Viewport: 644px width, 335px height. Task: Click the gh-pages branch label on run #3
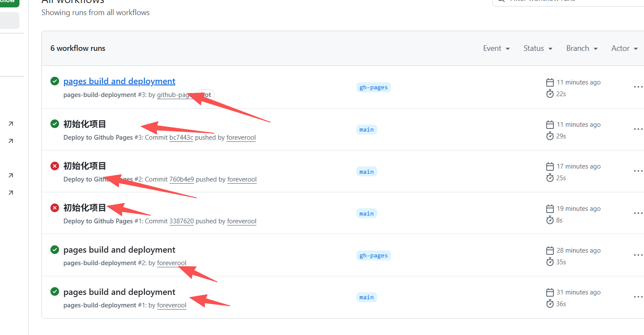tap(373, 88)
